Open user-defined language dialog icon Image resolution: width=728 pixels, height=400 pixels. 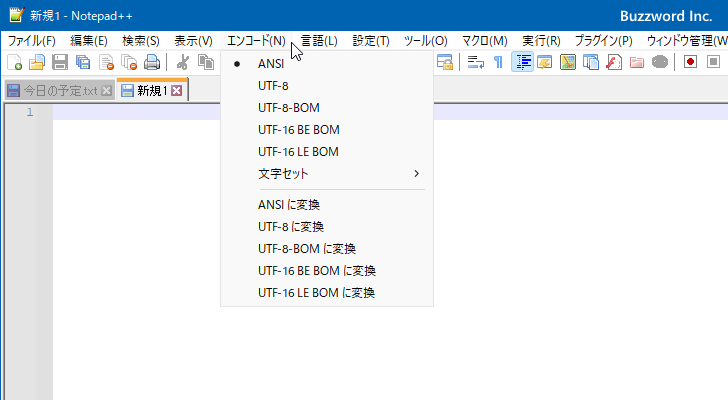tap(545, 62)
